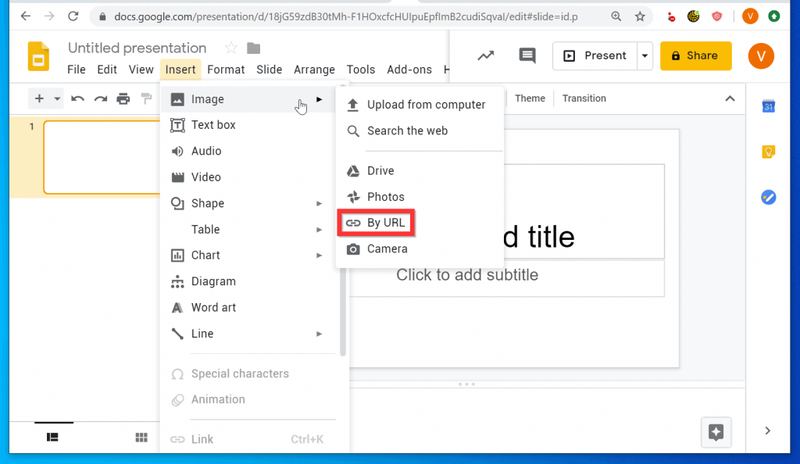Bookmark this page with star icon
This screenshot has height=464, width=800.
640,17
